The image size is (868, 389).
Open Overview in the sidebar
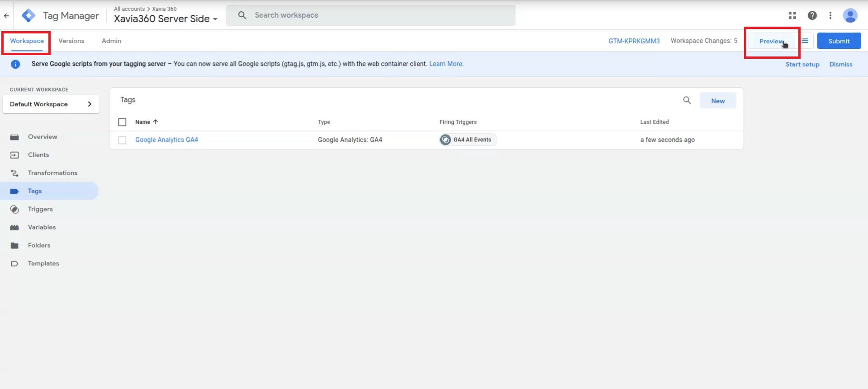pos(43,136)
